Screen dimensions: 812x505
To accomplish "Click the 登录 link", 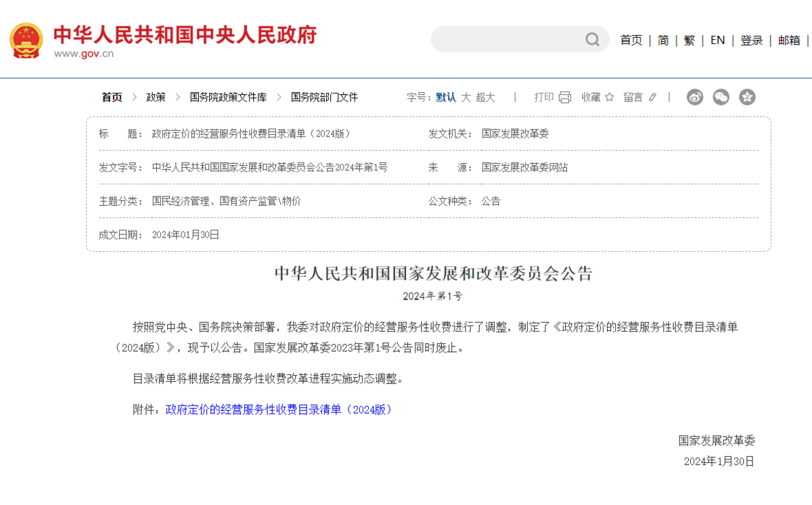I will click(751, 40).
